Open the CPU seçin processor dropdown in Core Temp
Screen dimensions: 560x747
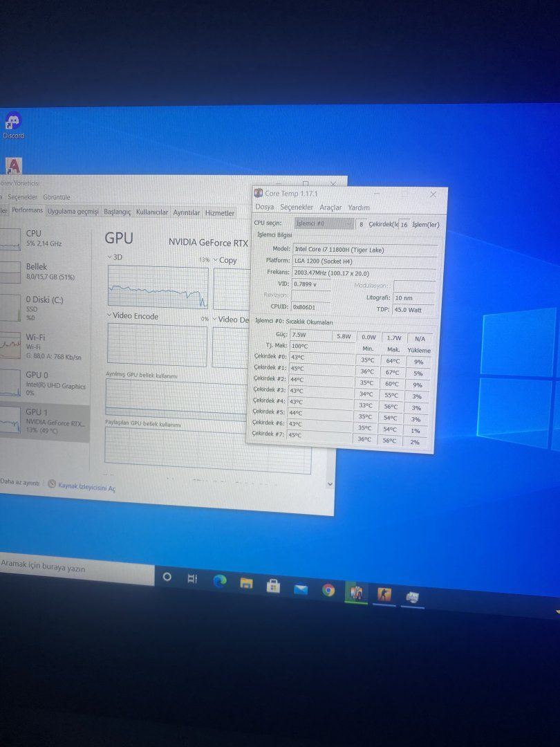point(324,223)
